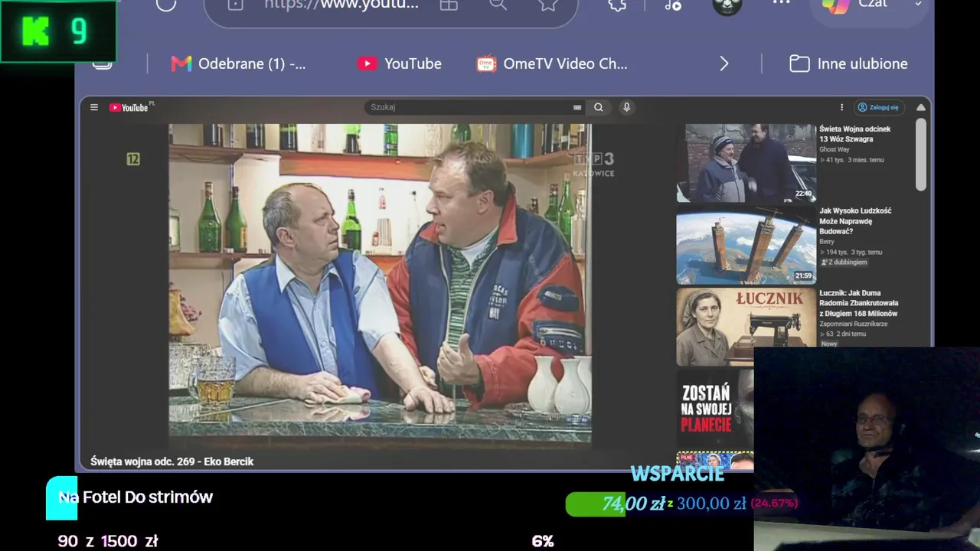Screen dimensions: 980x551
Task: Open the Inne ulubione favorites folder
Action: [x=848, y=64]
